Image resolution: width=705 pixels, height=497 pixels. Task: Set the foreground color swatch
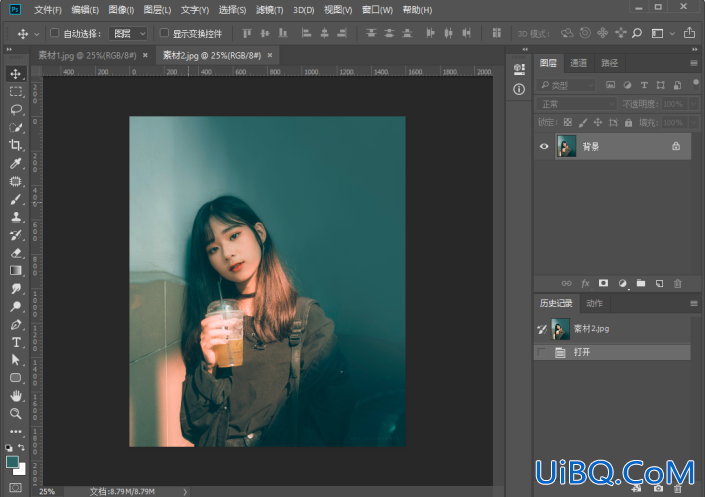coord(12,462)
